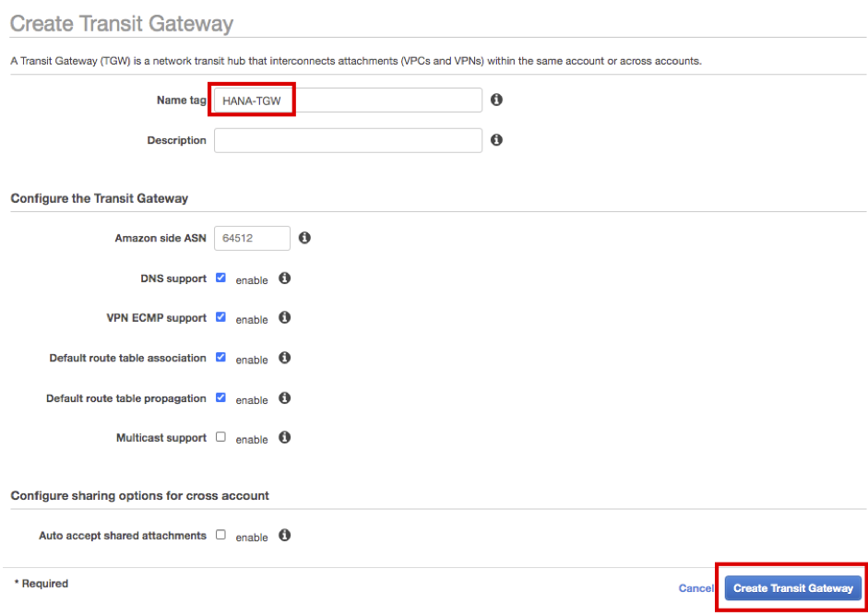
Task: Click info icon beside Description field
Action: pos(496,140)
